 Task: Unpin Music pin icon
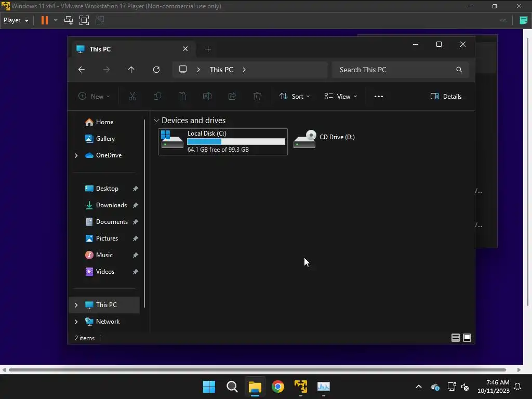tap(136, 255)
